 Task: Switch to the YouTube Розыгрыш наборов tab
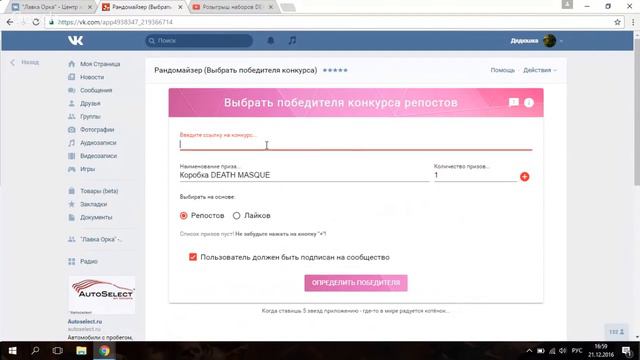(233, 7)
